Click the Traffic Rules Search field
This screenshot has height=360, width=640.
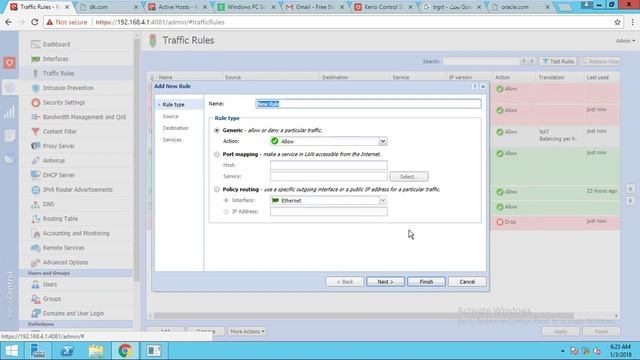pos(481,61)
